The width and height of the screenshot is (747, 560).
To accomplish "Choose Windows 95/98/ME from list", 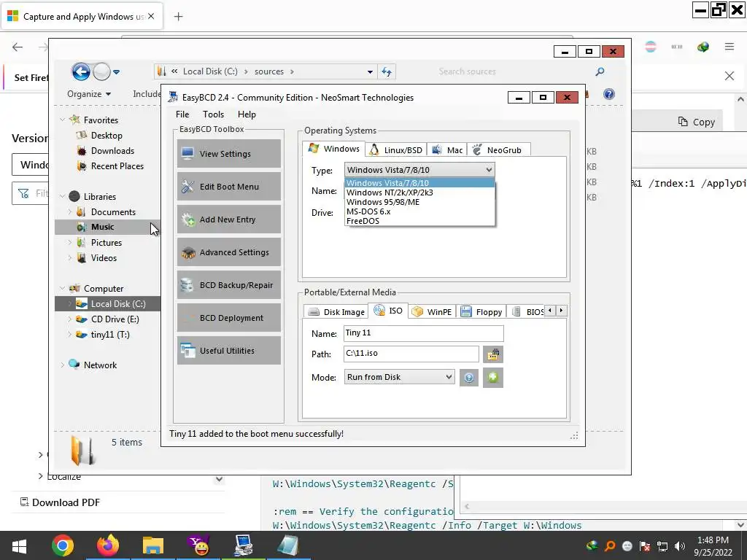I will point(419,202).
